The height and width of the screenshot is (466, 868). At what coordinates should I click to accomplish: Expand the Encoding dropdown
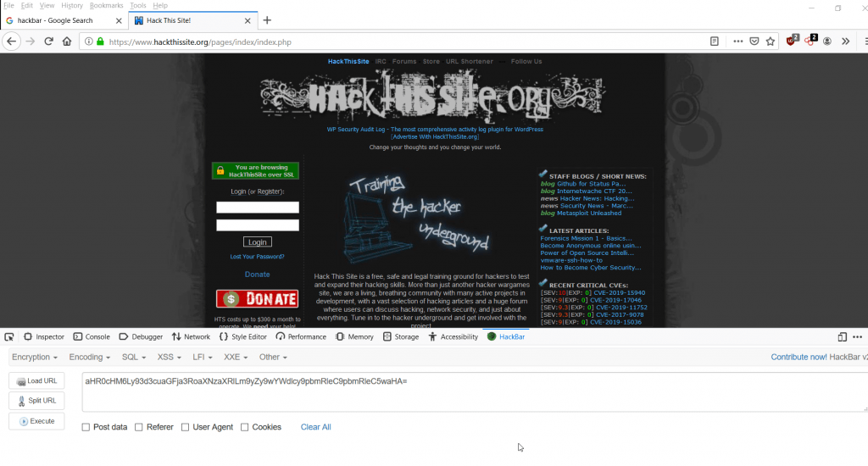point(89,357)
